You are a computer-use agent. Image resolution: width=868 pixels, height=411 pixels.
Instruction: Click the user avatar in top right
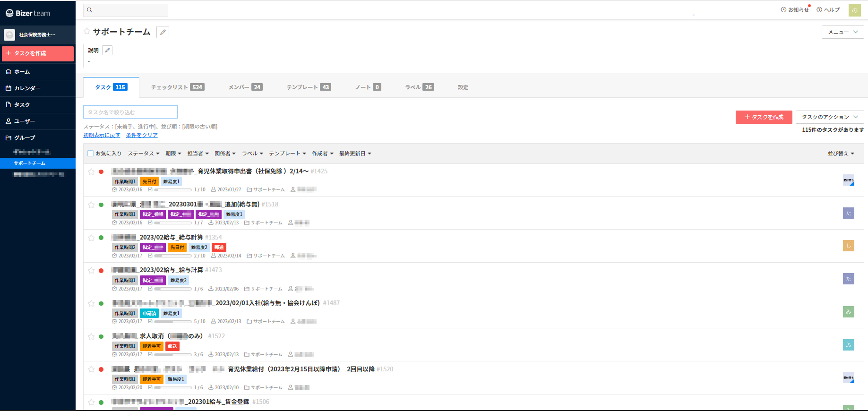click(854, 10)
